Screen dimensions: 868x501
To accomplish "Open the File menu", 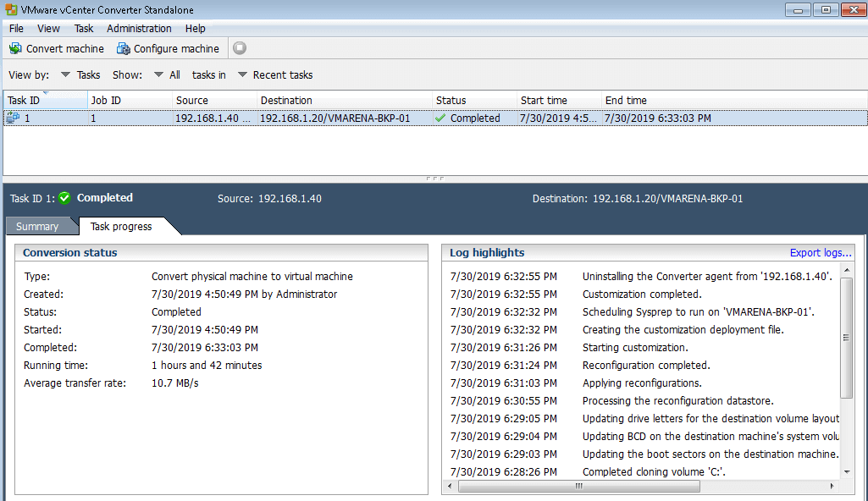I will point(16,28).
